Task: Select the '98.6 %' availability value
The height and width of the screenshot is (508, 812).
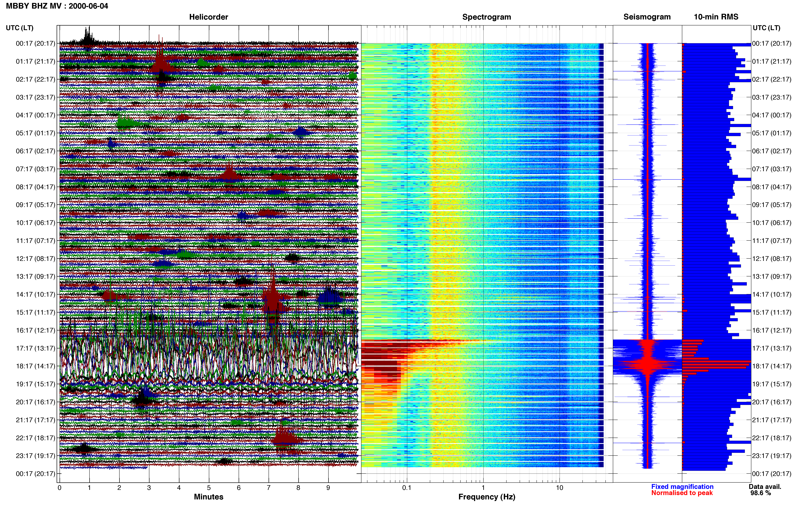Action: pyautogui.click(x=761, y=493)
